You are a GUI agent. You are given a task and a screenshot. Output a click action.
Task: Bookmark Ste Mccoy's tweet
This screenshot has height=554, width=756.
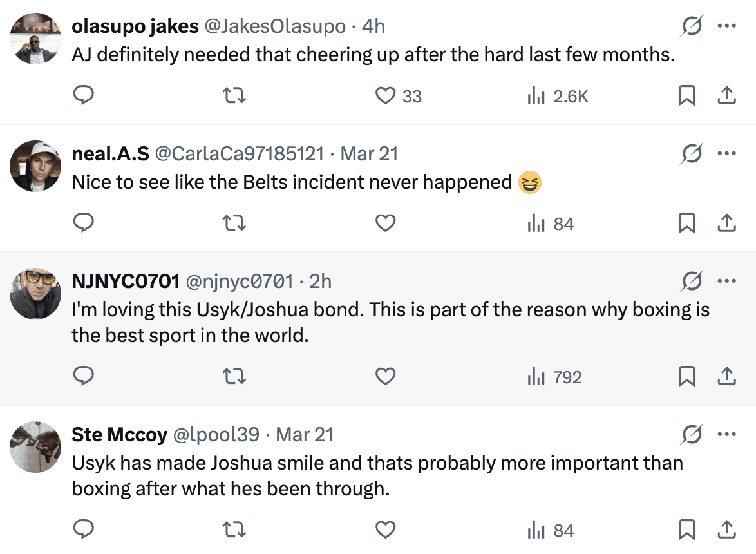(686, 530)
